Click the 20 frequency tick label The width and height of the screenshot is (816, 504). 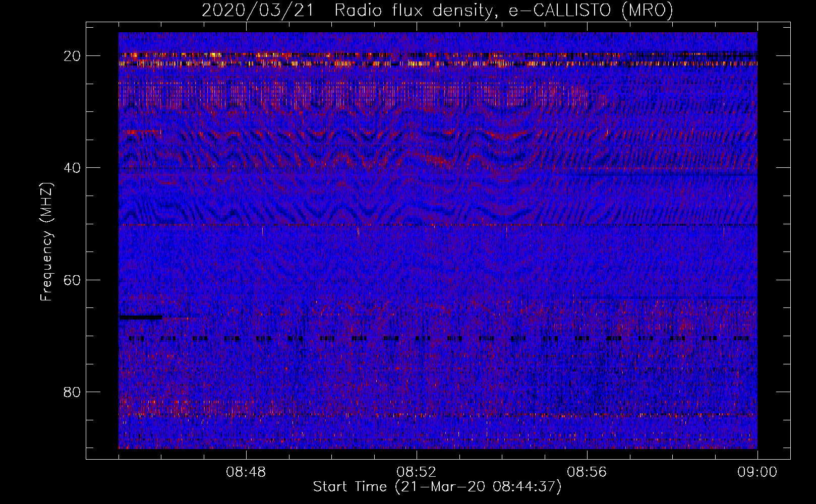(x=73, y=55)
